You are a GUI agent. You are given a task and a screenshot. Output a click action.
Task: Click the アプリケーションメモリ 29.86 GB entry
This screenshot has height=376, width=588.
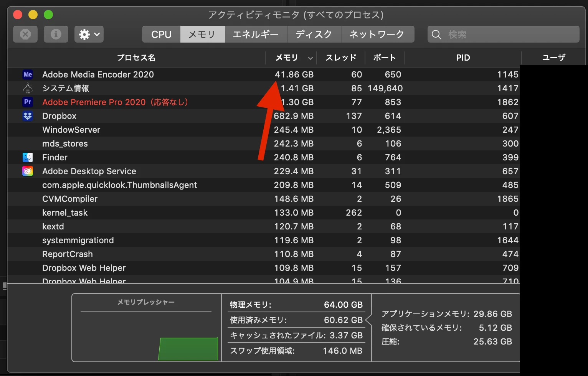point(447,314)
